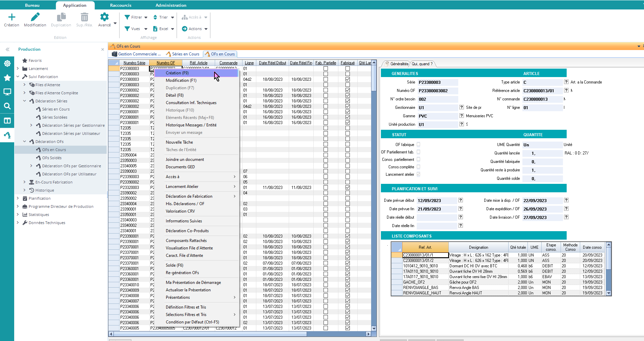Open the star favorites sidebar icon
The image size is (644, 341).
[7, 78]
